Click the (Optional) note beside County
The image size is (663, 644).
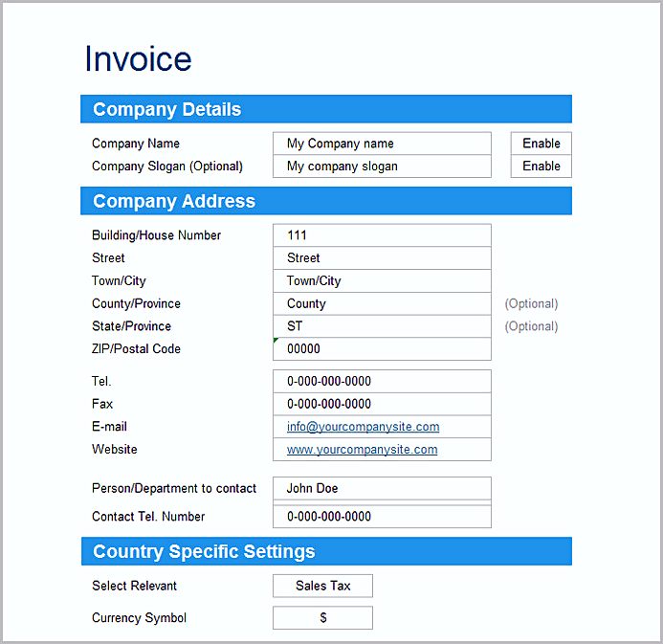[x=532, y=303]
